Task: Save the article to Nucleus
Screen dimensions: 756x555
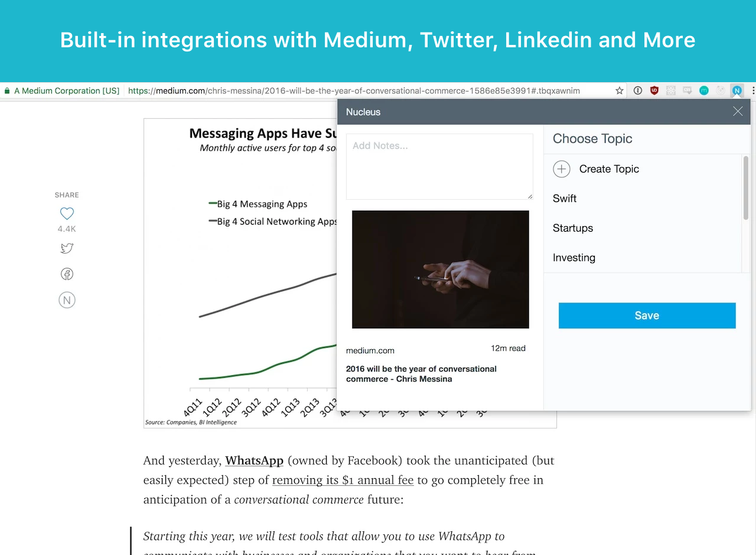Action: (x=647, y=316)
